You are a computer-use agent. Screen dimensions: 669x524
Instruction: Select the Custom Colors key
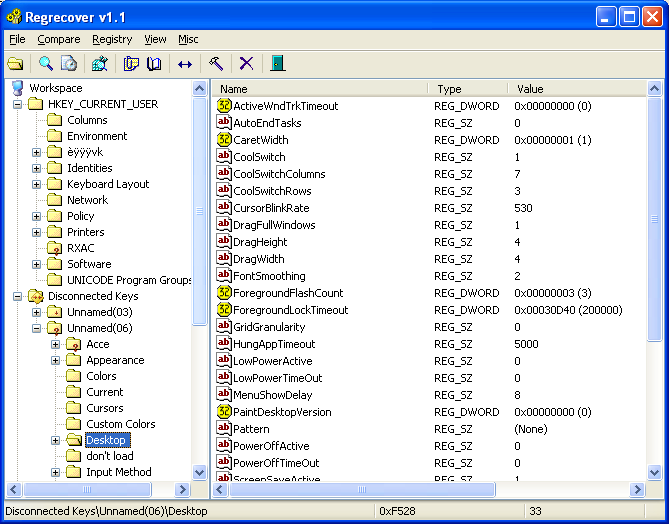tap(121, 424)
